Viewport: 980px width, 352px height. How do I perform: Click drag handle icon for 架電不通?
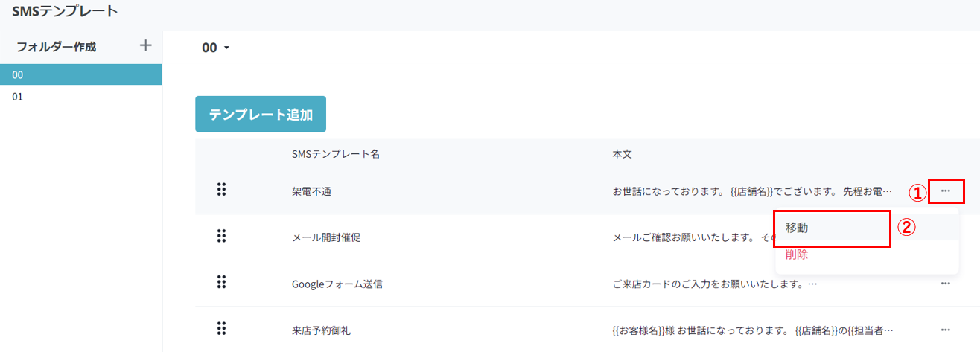[x=221, y=190]
